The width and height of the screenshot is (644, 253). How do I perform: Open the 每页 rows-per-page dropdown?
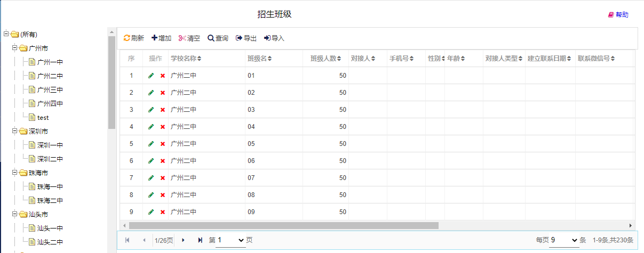564,240
